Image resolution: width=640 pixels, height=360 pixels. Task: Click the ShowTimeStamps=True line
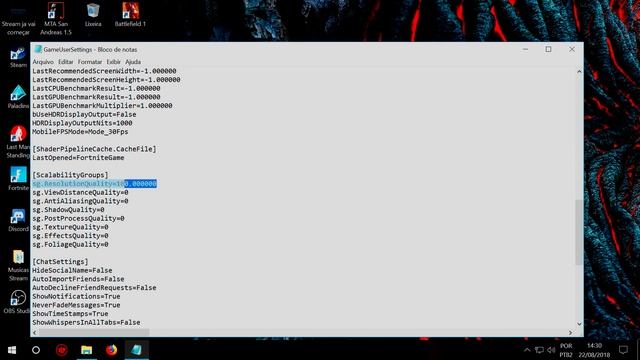(70, 313)
